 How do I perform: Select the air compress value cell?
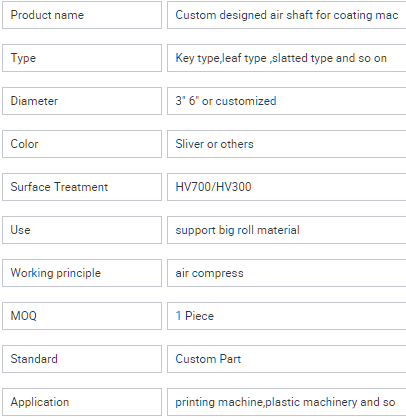pos(286,273)
